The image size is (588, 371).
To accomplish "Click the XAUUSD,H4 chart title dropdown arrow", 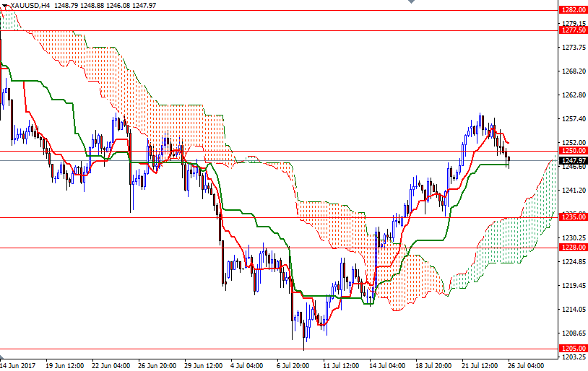I will tap(4, 6).
